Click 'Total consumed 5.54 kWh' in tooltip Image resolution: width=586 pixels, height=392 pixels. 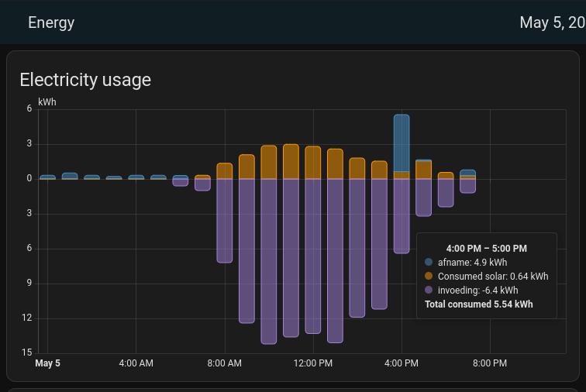click(479, 304)
